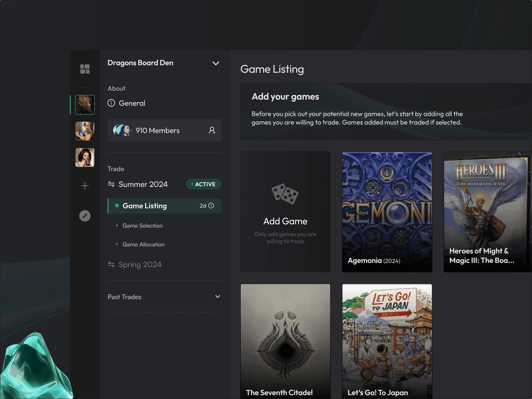Expand the Dragons Board Den dropdown

215,63
